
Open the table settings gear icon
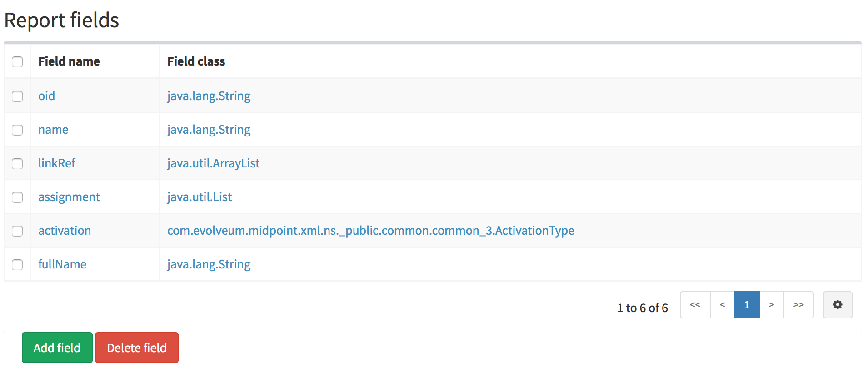(837, 305)
